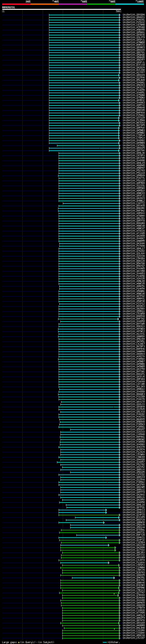Viewport: 146px width, 644px height.
Task: Select hit UniRef100_Q42239
Action: [x=133, y=545]
